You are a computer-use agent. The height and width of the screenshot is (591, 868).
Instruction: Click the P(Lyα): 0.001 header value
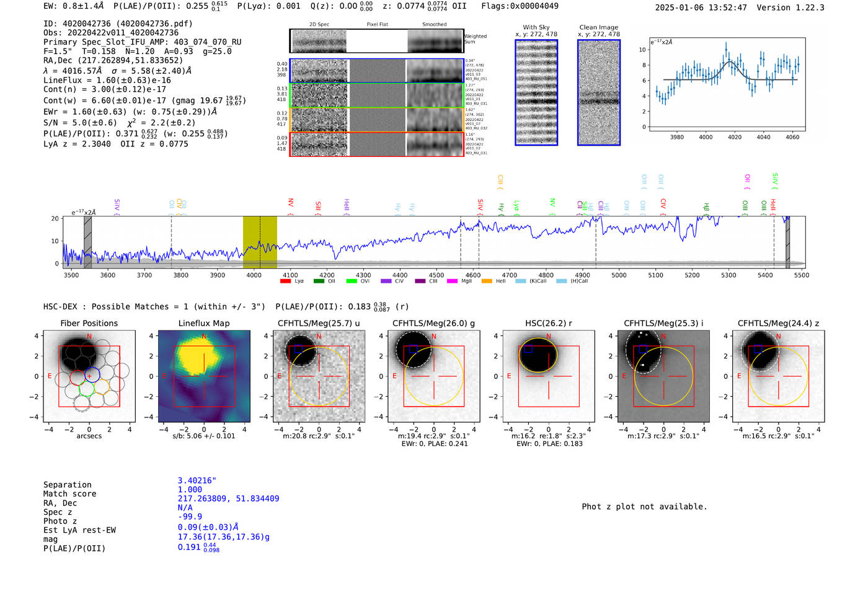[x=268, y=6]
